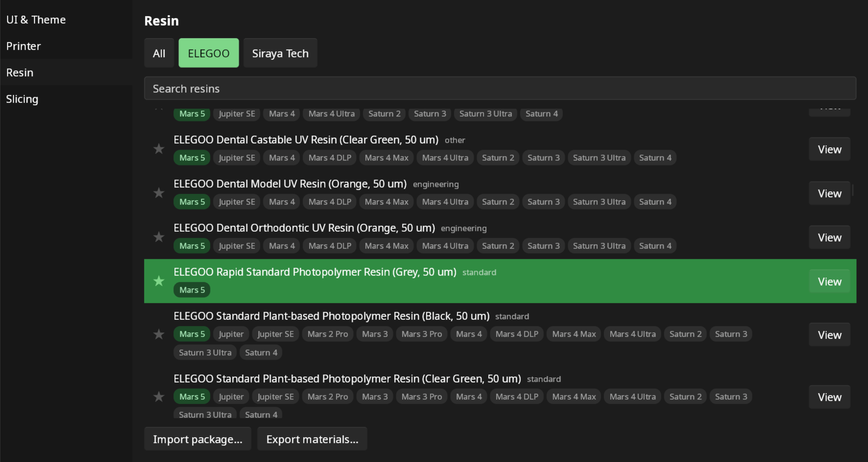
Task: Click Mars 4 chip under Dental Orthodontic resin
Action: pyautogui.click(x=282, y=246)
